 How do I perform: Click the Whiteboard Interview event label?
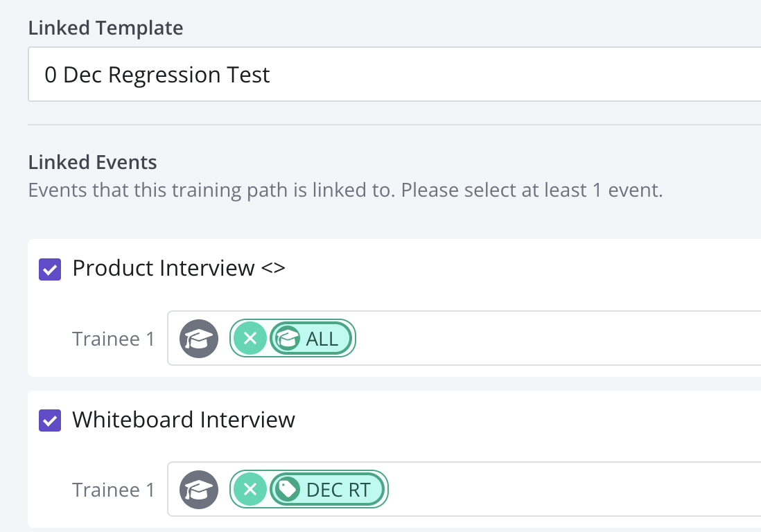pos(184,419)
